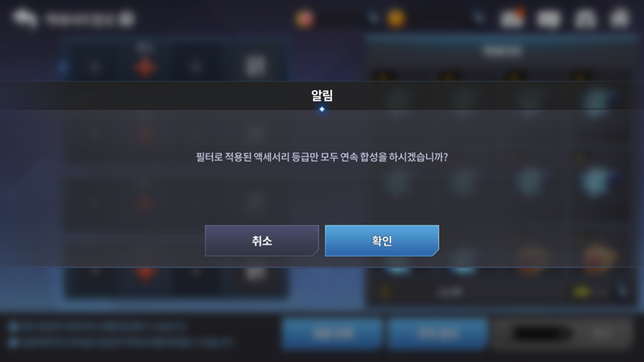Toggle the second checkbox at the bottom left
This screenshot has height=362, width=644.
(13, 342)
